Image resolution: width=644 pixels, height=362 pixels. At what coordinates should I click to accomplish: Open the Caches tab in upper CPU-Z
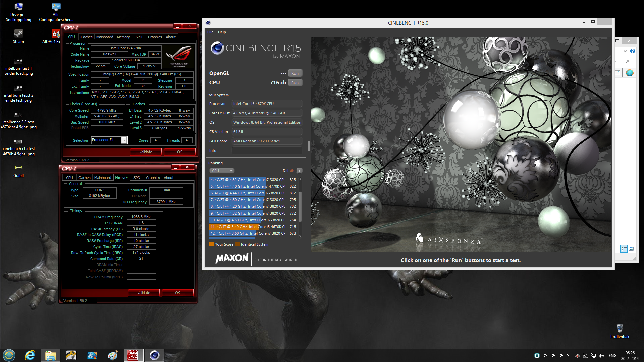pos(86,37)
